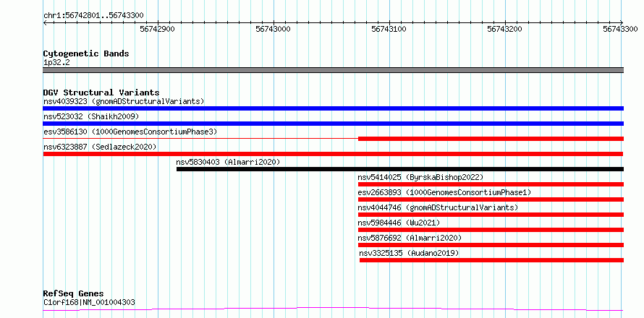Viewport: 644px width, 318px height.
Task: Open esv3586130 1000GenomesConsortiumPhase3 label
Action: 130,132
